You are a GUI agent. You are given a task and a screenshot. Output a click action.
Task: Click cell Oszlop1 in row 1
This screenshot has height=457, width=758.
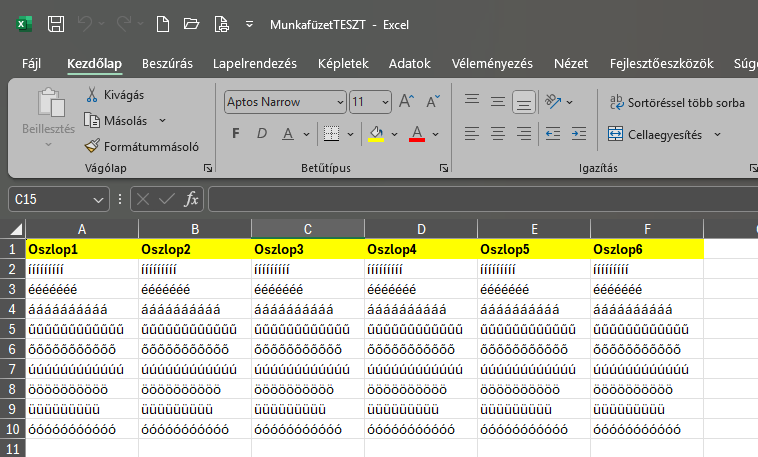pyautogui.click(x=82, y=249)
